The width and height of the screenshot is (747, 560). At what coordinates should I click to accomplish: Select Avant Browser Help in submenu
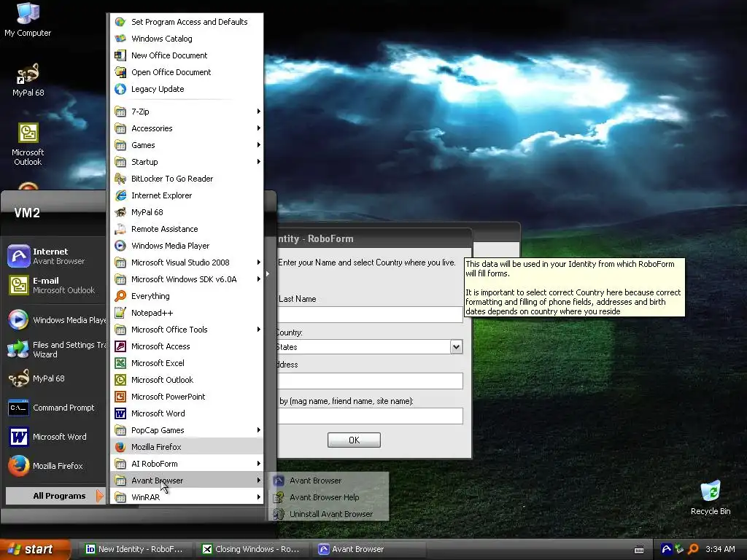[x=329, y=497]
